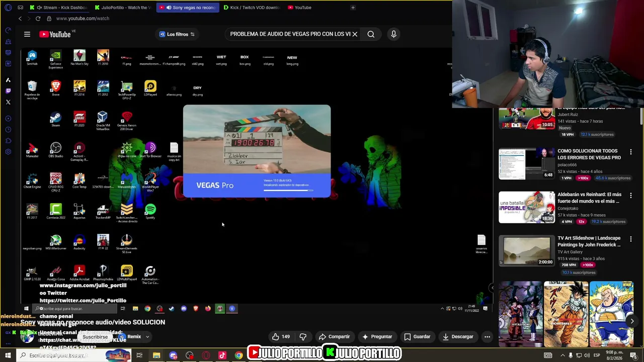Clear the YouTube search box text
Screen dimensions: 644x362
[x=355, y=34]
